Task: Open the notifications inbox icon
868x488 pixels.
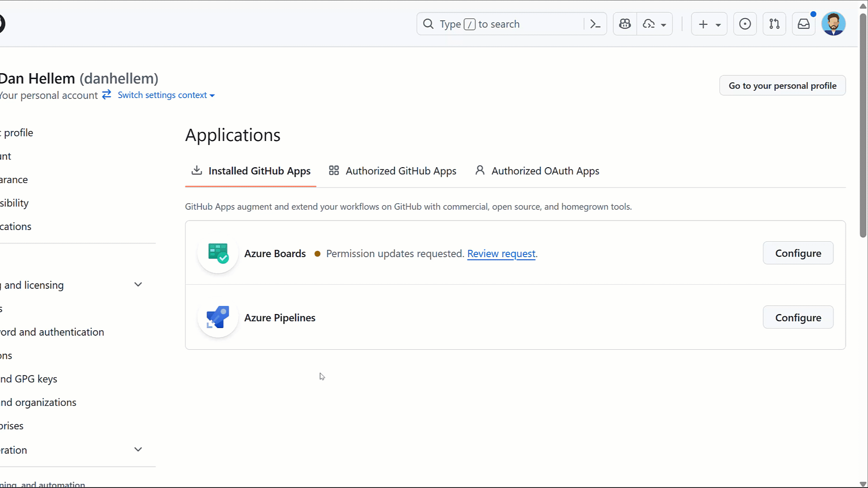Action: point(804,24)
